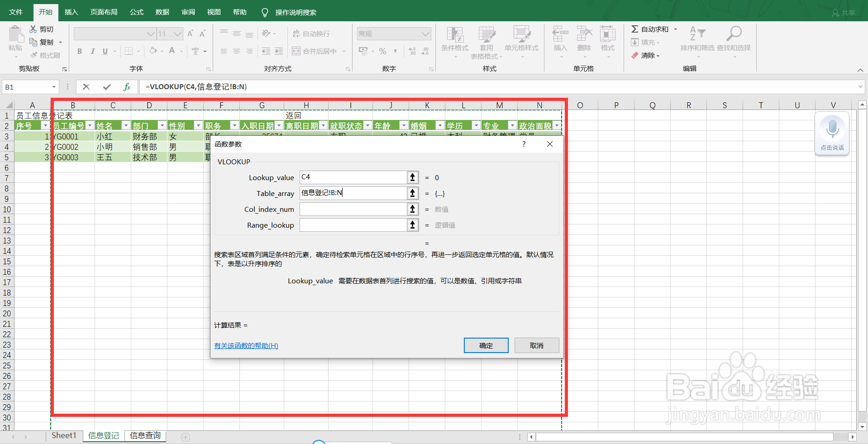The height and width of the screenshot is (444, 868).
Task: Open the 姓名 column filter dropdown
Action: 125,125
